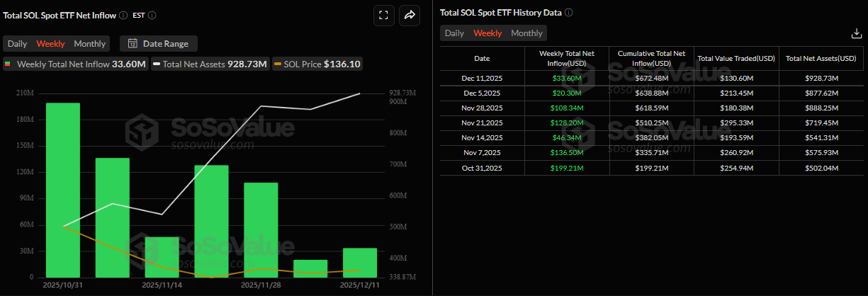
Task: Toggle the Total Net Assets line
Action: tap(209, 64)
